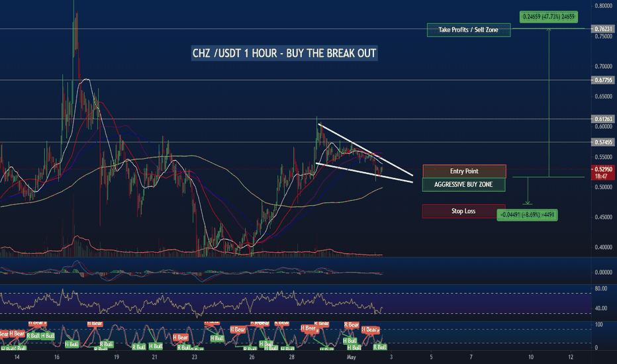Click the '-0.04491 (-8.69%) -4491' loss measurement label
This screenshot has width=617, height=364.
[x=527, y=215]
